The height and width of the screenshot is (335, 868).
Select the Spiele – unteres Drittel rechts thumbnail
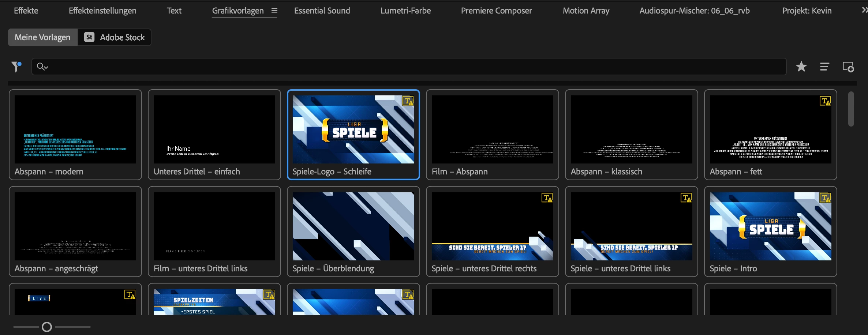point(493,226)
